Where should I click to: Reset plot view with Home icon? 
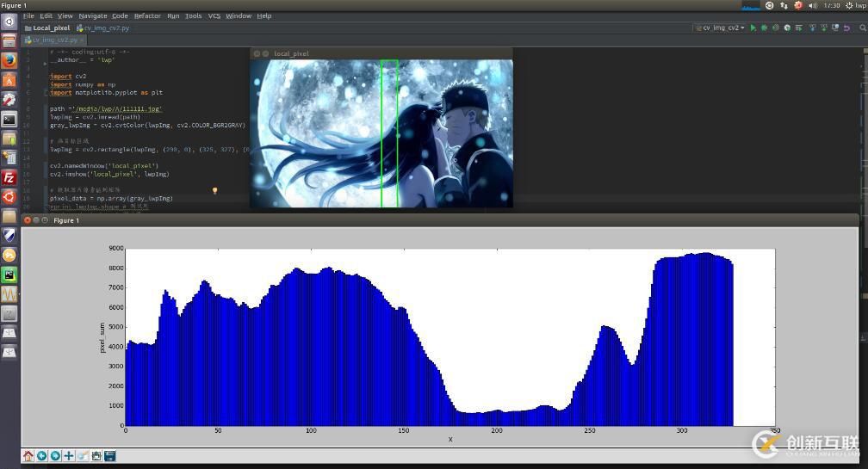[28, 456]
